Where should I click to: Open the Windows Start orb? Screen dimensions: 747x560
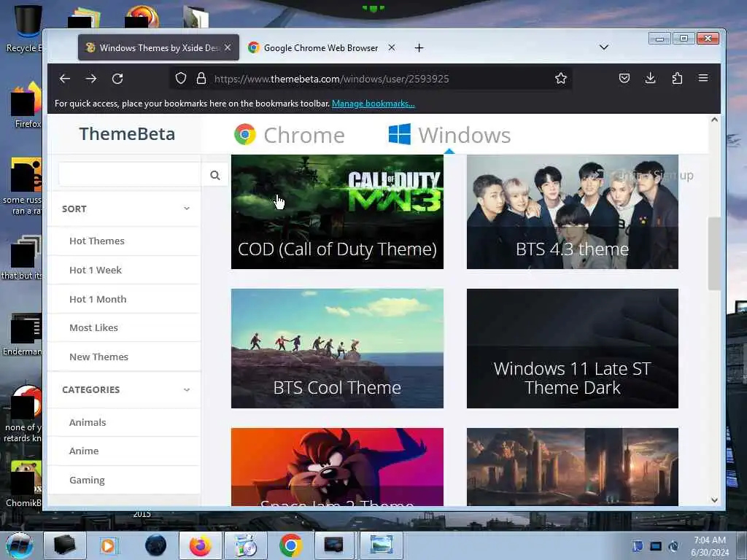pos(20,545)
